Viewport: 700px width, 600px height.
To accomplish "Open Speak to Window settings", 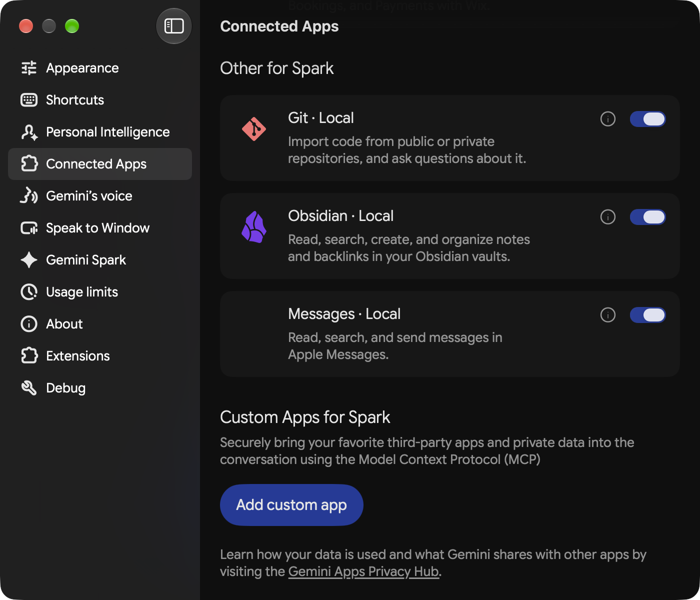I will click(x=100, y=228).
